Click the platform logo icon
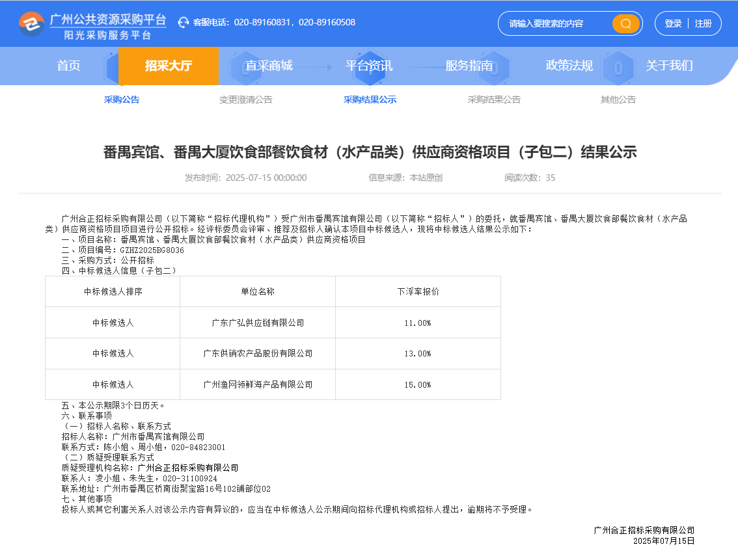Viewport: 738px width, 560px height. click(31, 24)
